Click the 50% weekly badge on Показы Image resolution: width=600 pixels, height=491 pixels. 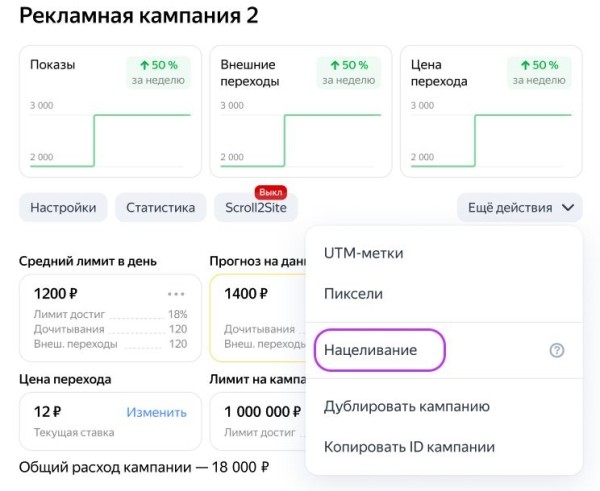[158, 72]
